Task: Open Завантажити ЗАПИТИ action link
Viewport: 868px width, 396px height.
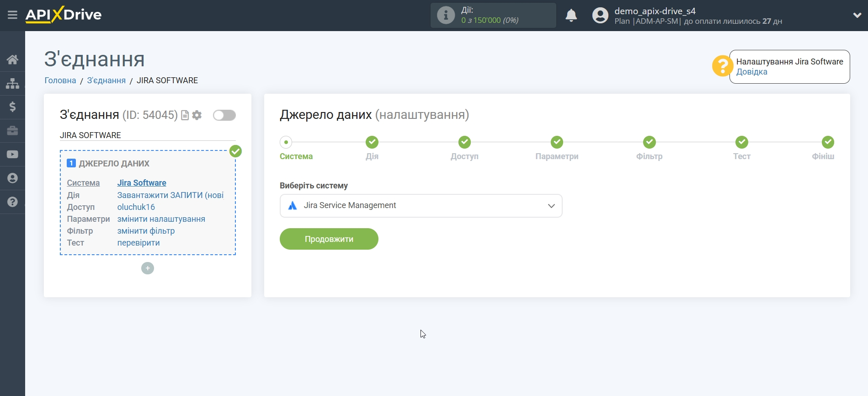Action: 170,195
